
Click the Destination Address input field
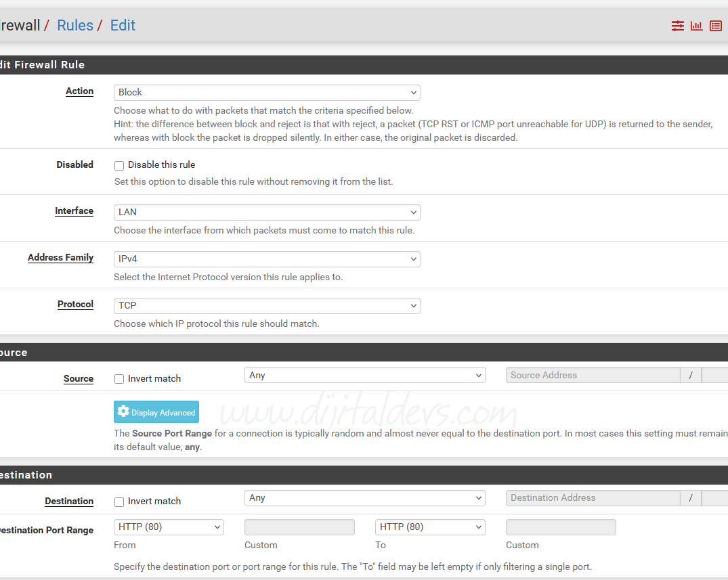coord(593,498)
